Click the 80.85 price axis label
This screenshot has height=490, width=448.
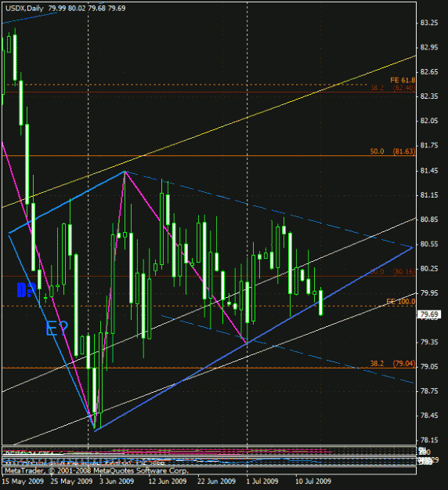[x=429, y=220]
